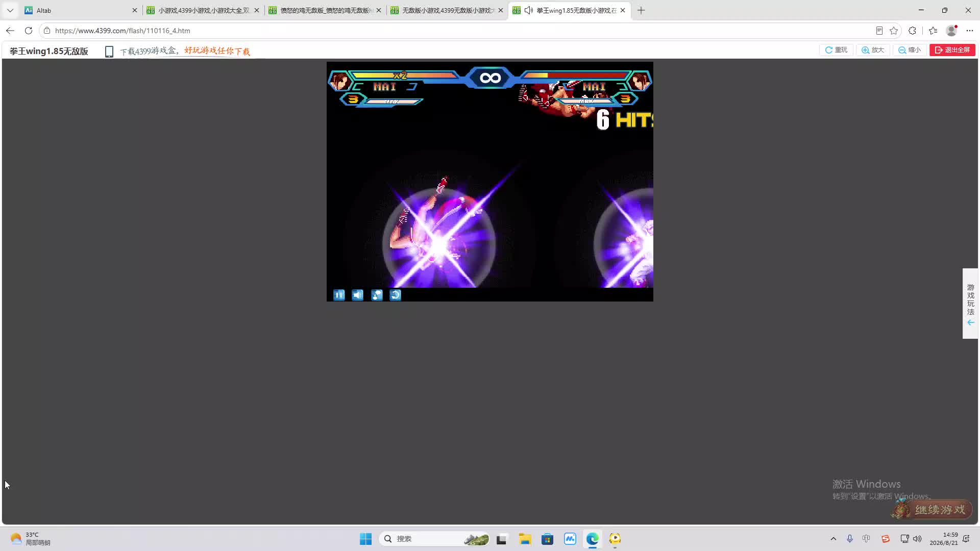Open the clock and calendar flyout

tap(944, 539)
